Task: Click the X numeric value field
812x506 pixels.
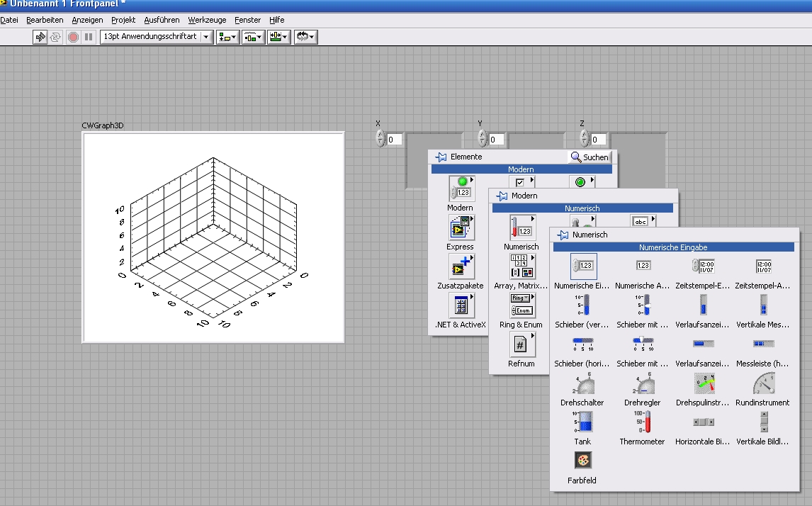Action: coord(394,140)
